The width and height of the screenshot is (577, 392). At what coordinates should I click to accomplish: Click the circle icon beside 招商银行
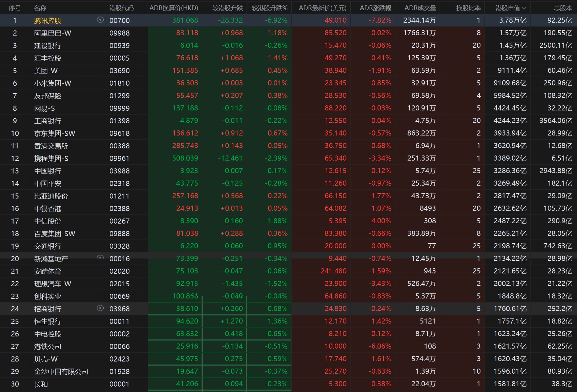click(x=100, y=308)
